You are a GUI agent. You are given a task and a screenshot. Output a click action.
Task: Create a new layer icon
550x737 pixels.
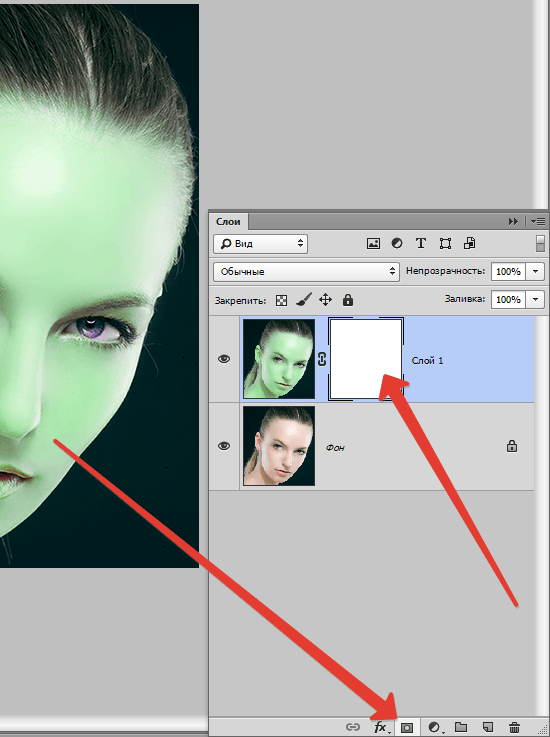(488, 727)
